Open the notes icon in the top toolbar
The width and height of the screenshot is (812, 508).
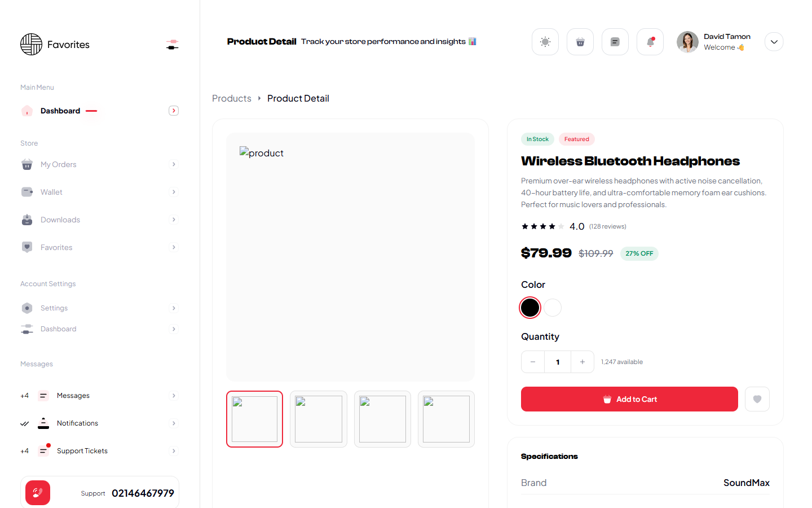coord(615,41)
